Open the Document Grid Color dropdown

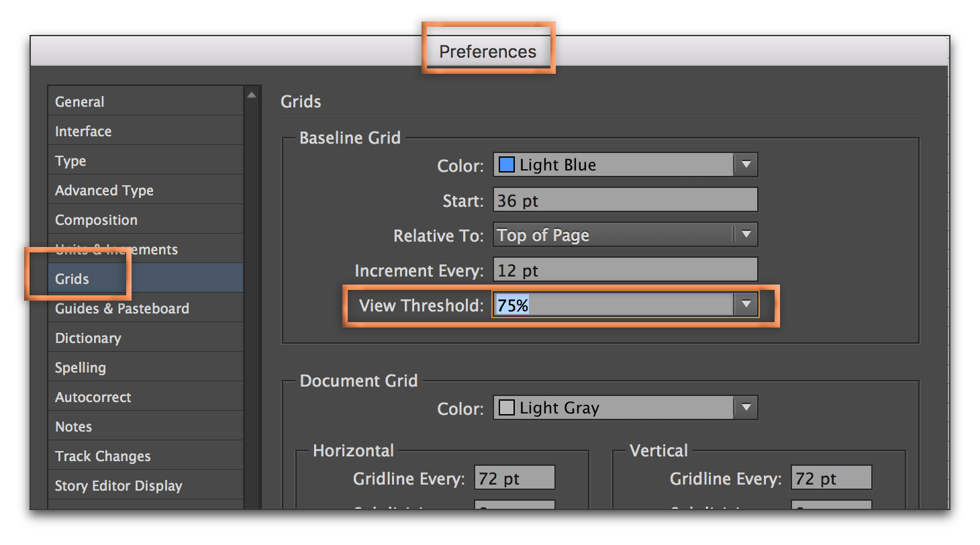pyautogui.click(x=745, y=407)
